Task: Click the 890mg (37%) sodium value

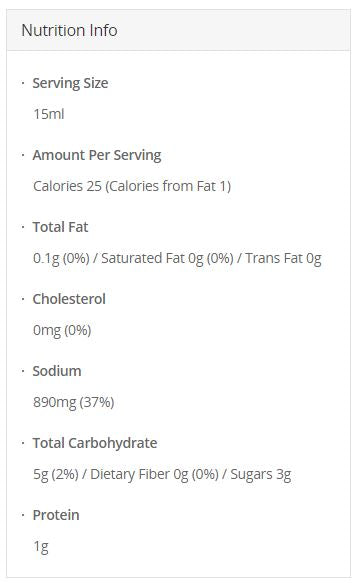Action: pyautogui.click(x=74, y=402)
